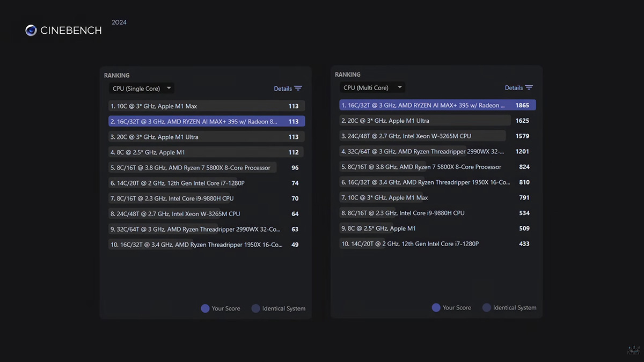Click the left panel Your Score circle
The width and height of the screenshot is (644, 362).
[205, 308]
